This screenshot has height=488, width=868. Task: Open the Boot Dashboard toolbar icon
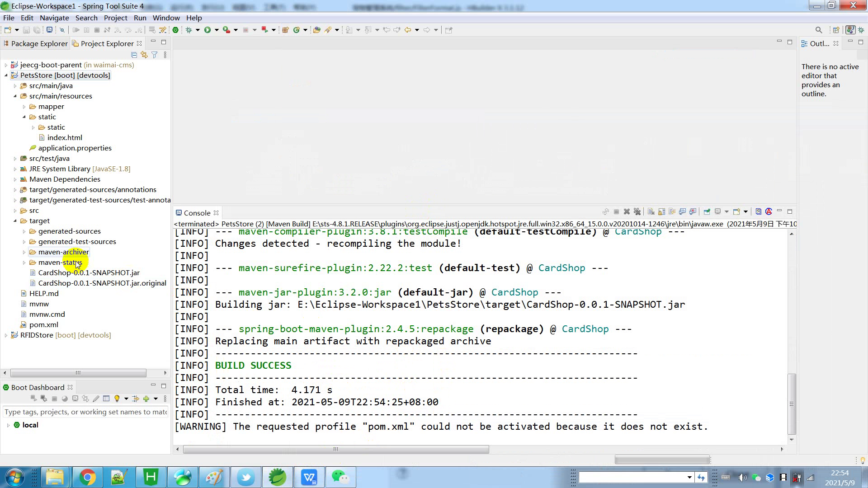[175, 30]
